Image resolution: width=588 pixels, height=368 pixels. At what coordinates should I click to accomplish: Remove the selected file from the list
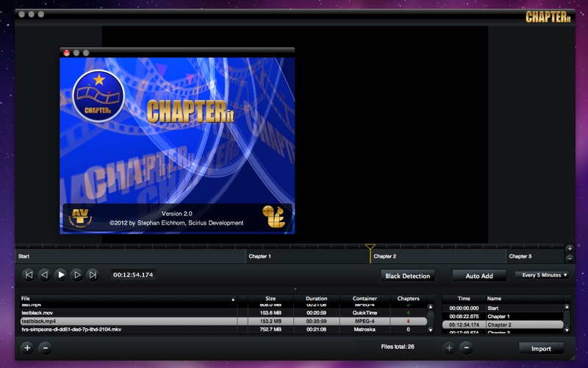[x=45, y=348]
